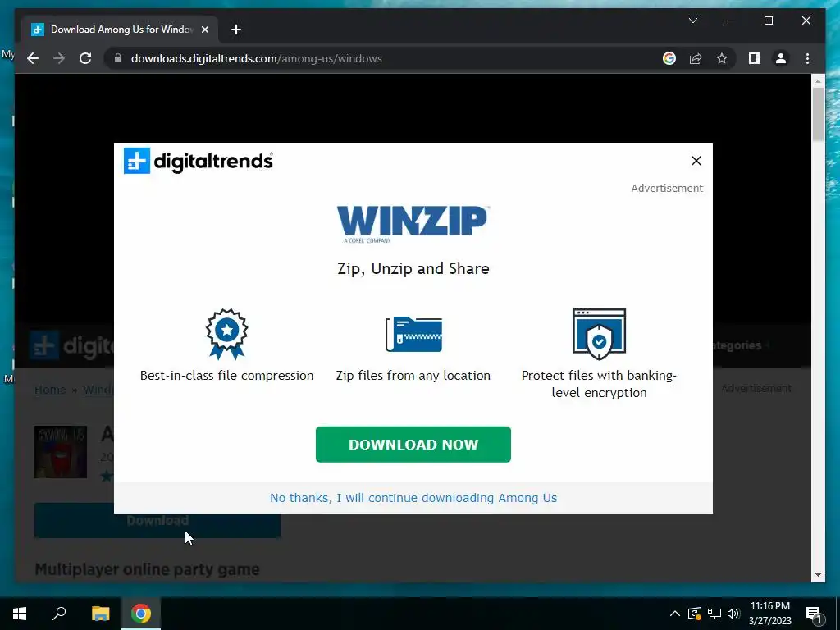The width and height of the screenshot is (840, 630).
Task: Open Chrome profile menu
Action: [x=781, y=58]
